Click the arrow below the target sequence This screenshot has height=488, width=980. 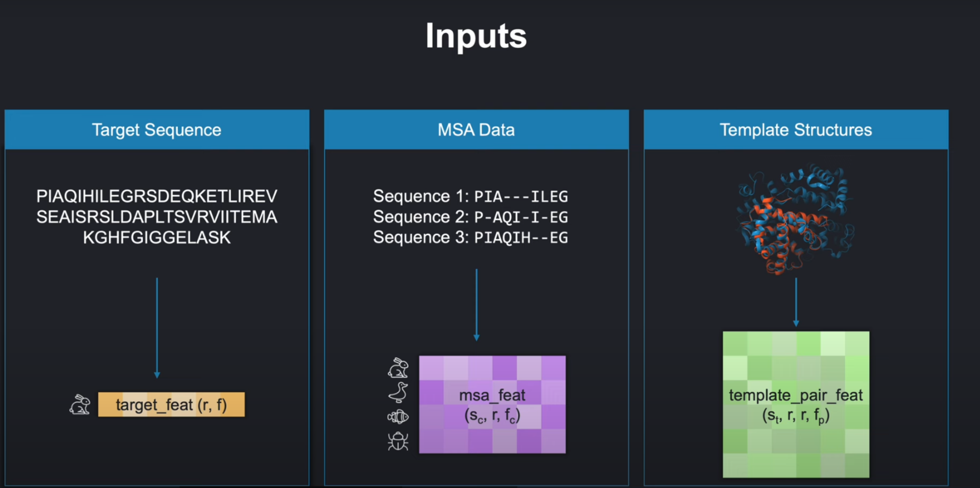[157, 327]
